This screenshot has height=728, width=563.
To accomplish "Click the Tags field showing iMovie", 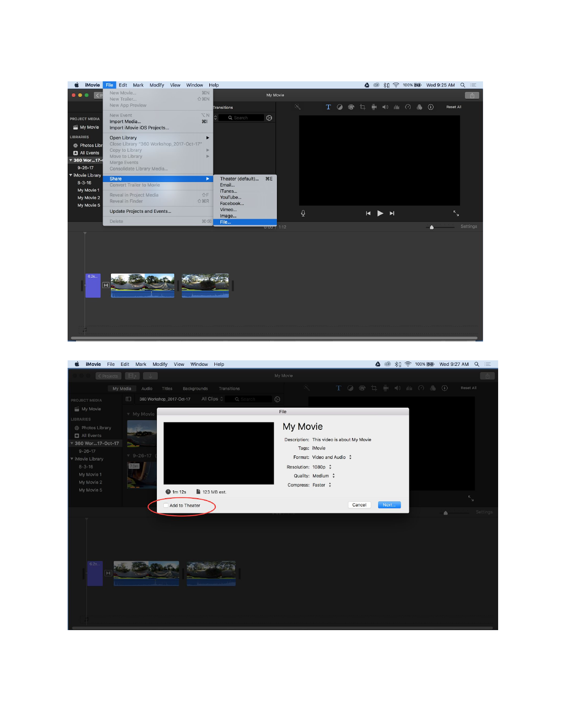I will click(x=319, y=448).
